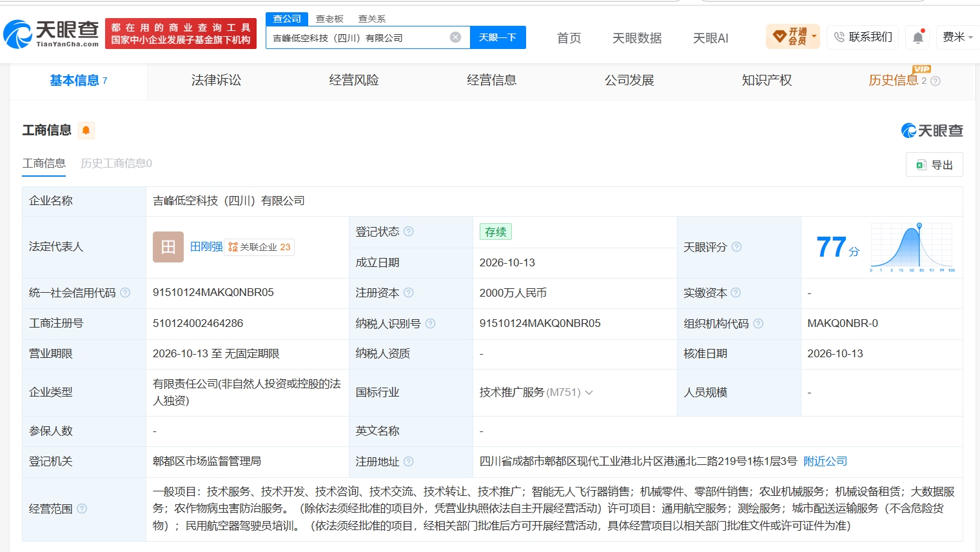Focus the company name search input field
980x552 pixels.
pyautogui.click(x=358, y=37)
